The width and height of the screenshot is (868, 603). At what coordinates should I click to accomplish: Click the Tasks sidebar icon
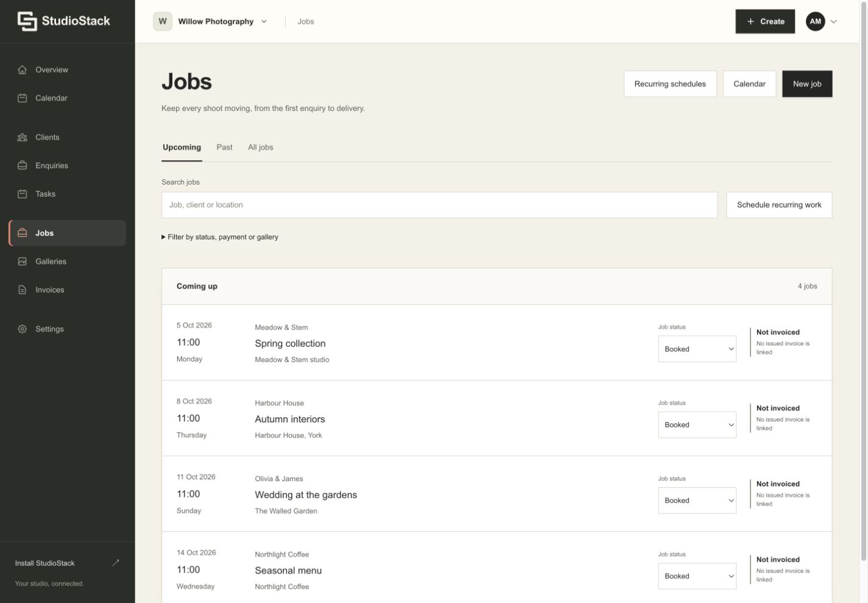(x=23, y=194)
